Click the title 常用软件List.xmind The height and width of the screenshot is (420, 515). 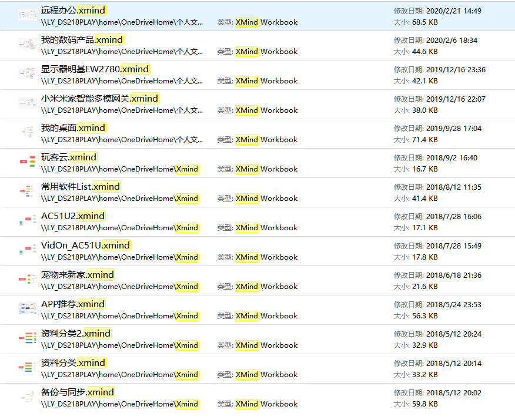pos(81,187)
